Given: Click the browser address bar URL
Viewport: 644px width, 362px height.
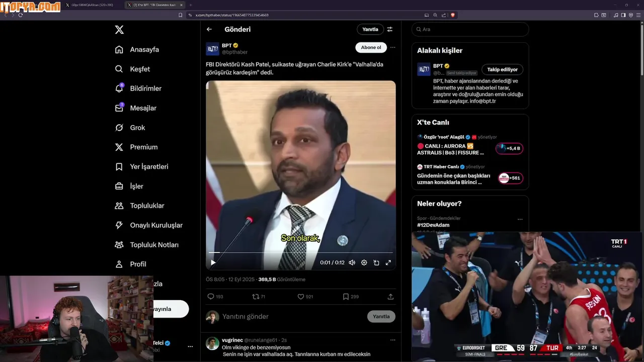Looking at the screenshot, I should [232, 15].
